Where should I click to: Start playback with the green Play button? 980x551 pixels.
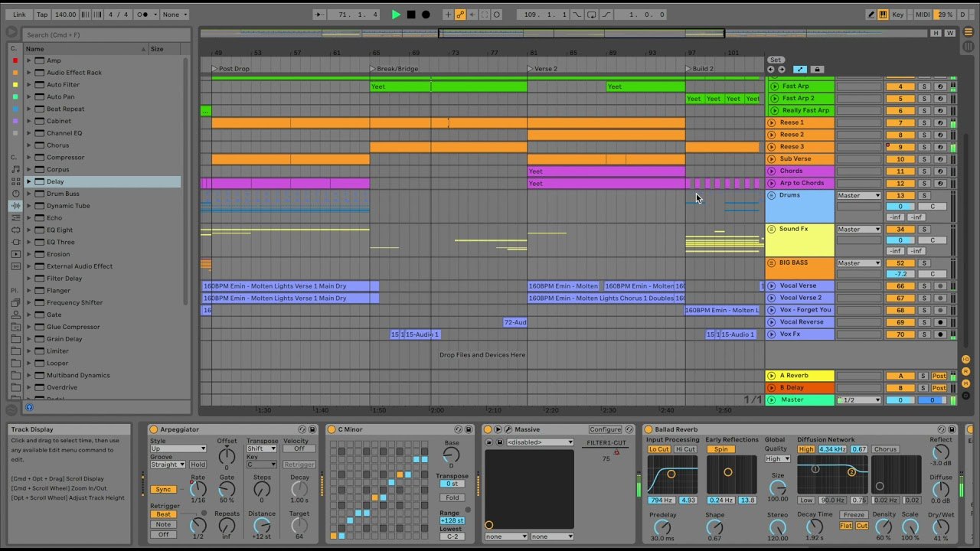click(396, 15)
